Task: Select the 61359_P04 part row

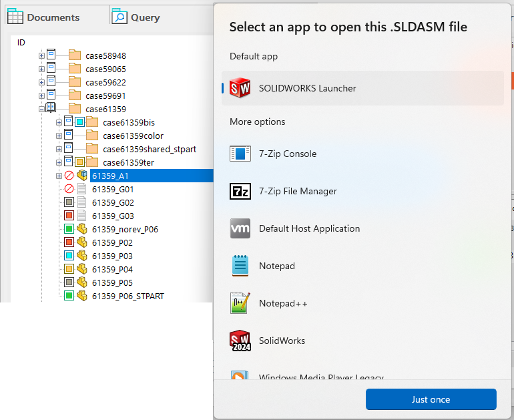Action: [x=112, y=270]
